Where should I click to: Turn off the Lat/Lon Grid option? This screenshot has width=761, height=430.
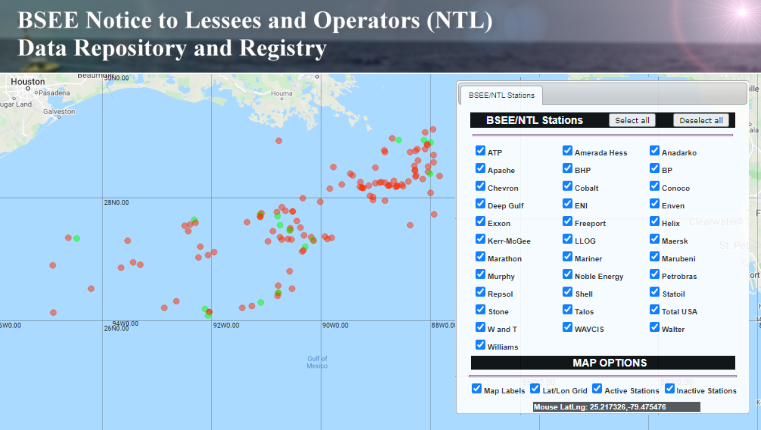click(x=536, y=389)
